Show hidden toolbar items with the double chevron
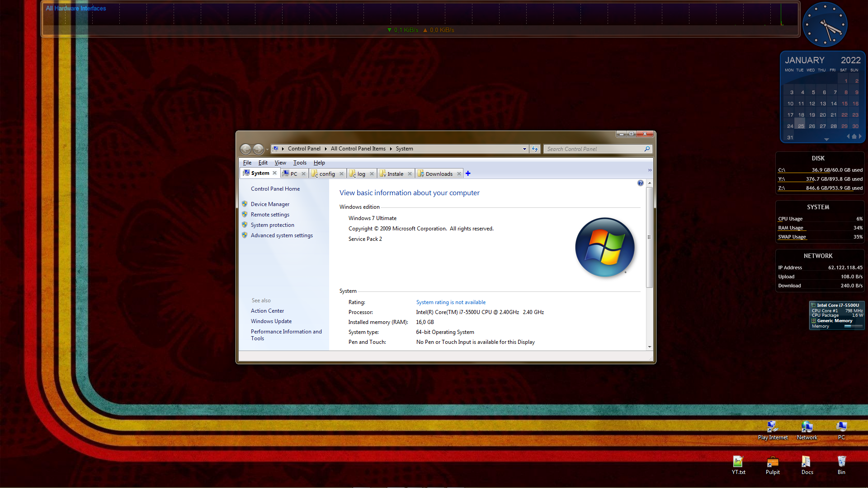868x488 pixels. pos(650,170)
